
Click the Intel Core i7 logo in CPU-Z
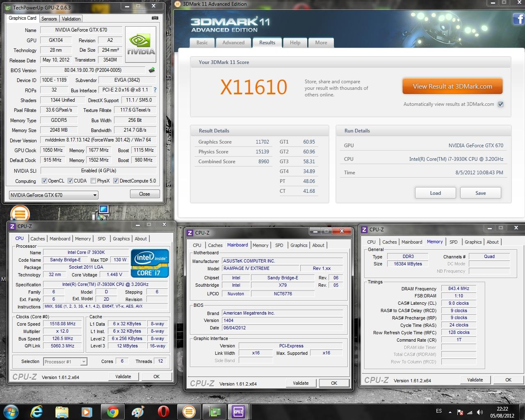tap(150, 263)
